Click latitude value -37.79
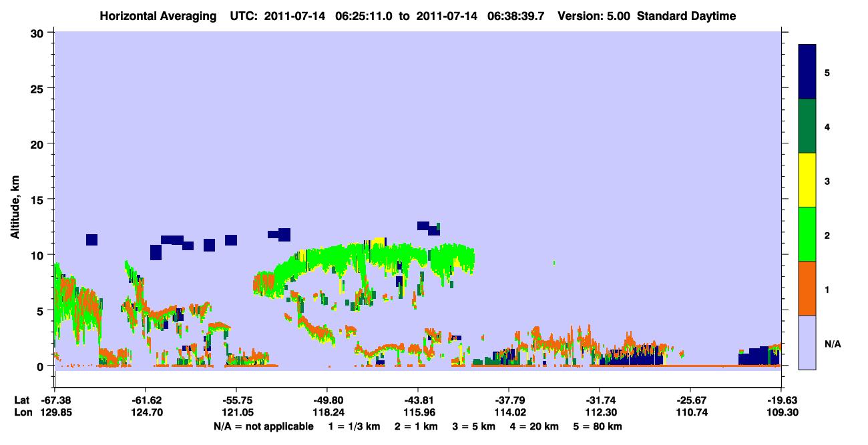 (509, 400)
